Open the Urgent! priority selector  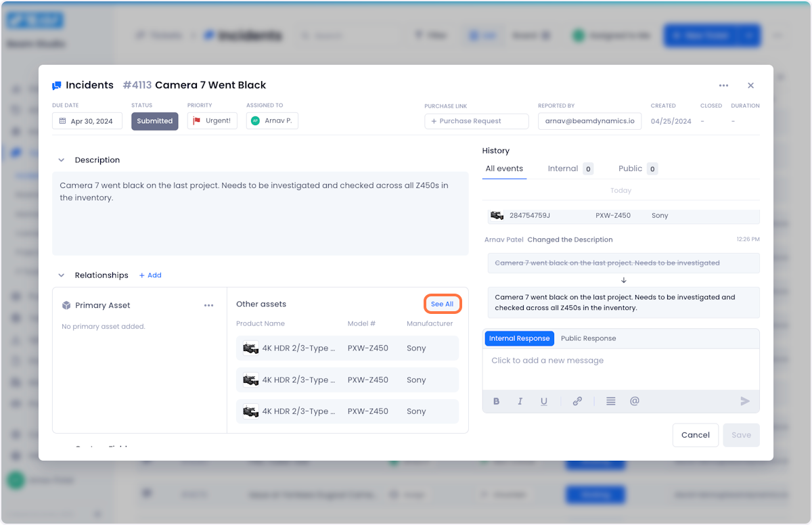[212, 121]
